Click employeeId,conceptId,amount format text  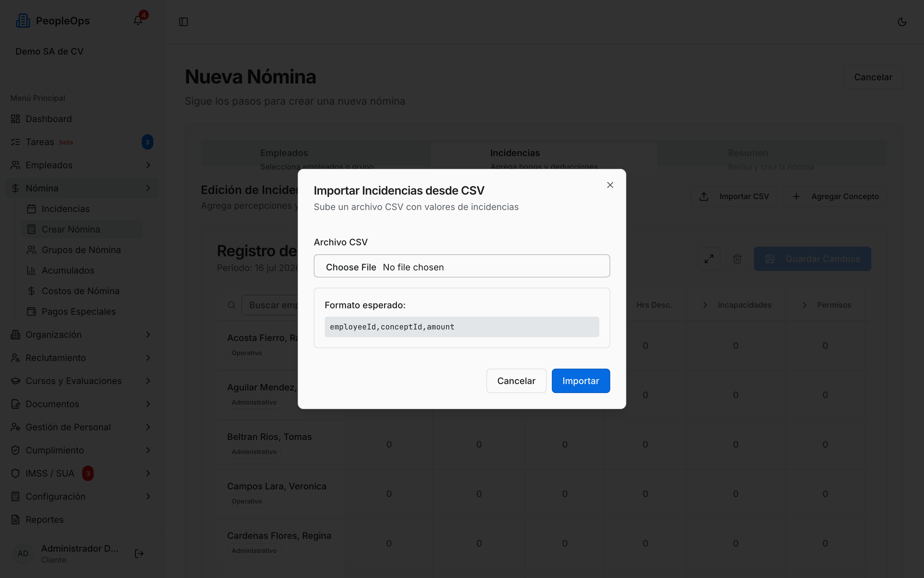pyautogui.click(x=392, y=327)
